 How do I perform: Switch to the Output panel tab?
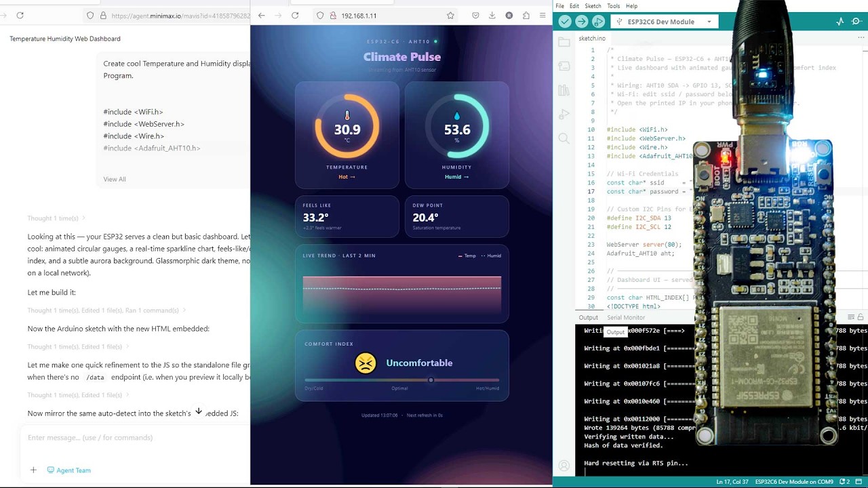(x=589, y=318)
